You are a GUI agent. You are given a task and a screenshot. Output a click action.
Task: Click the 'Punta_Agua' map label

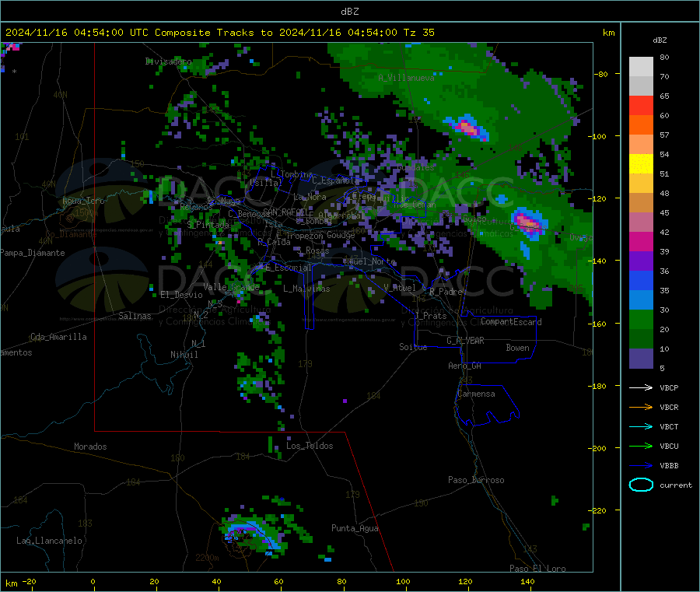tap(355, 528)
